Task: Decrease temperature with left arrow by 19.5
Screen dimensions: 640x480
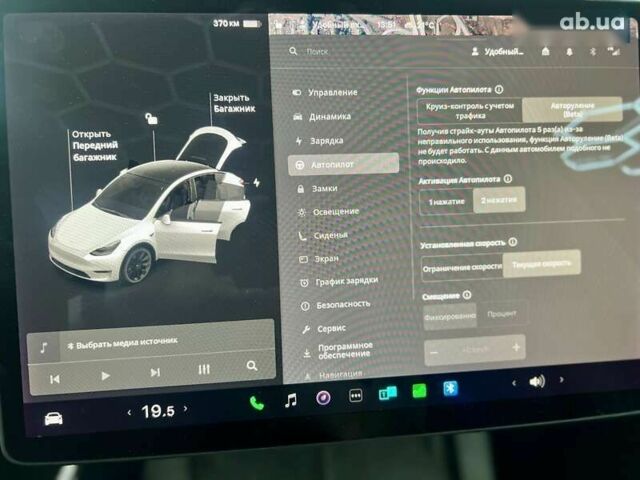Action: pyautogui.click(x=129, y=413)
